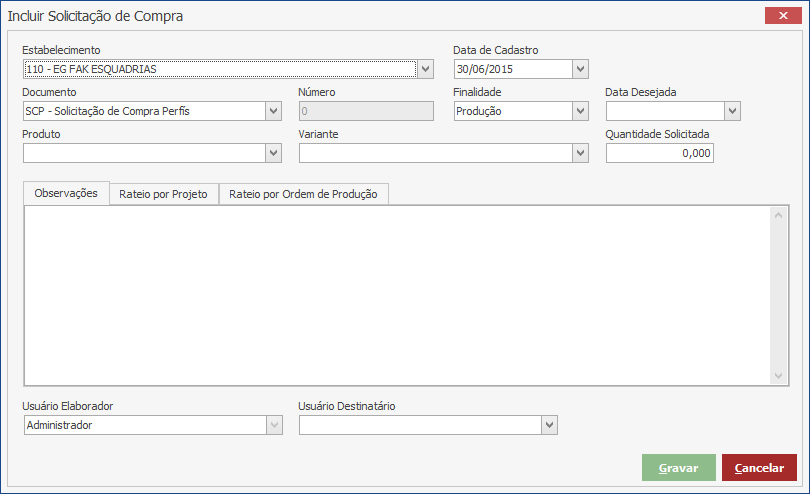Open the Usuário Destinatário dropdown
Screen dimensions: 810x494
(x=548, y=426)
